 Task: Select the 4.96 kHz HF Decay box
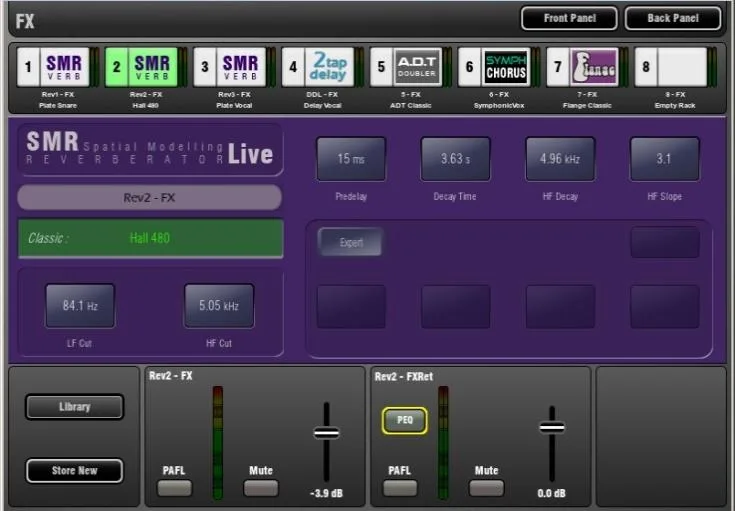[560, 159]
